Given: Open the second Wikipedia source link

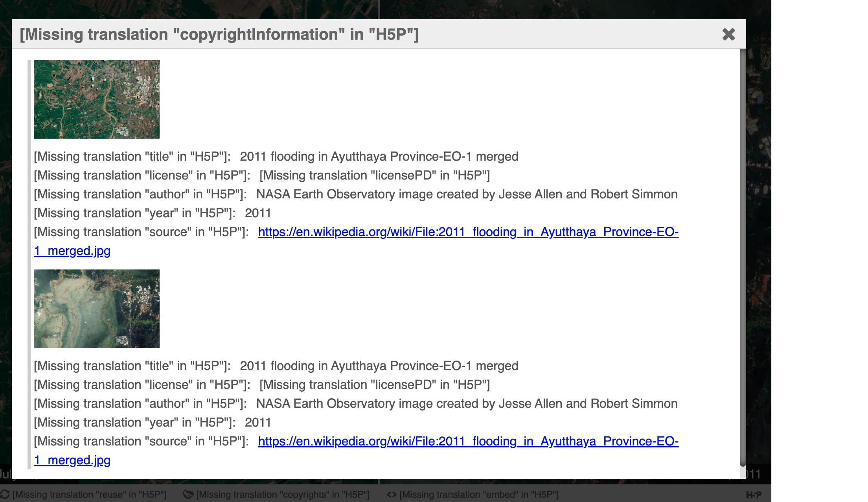Looking at the screenshot, I should click(468, 441).
